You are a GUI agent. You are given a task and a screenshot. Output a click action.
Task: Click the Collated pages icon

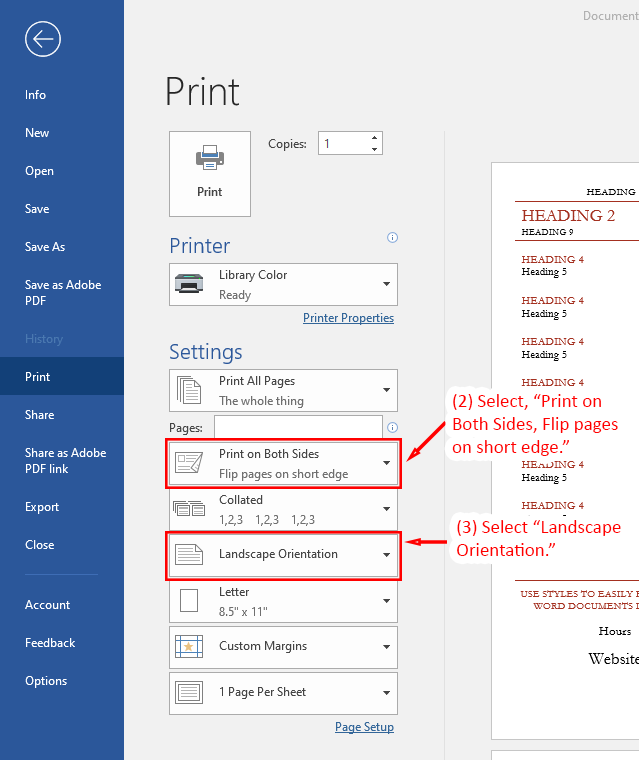(x=189, y=508)
